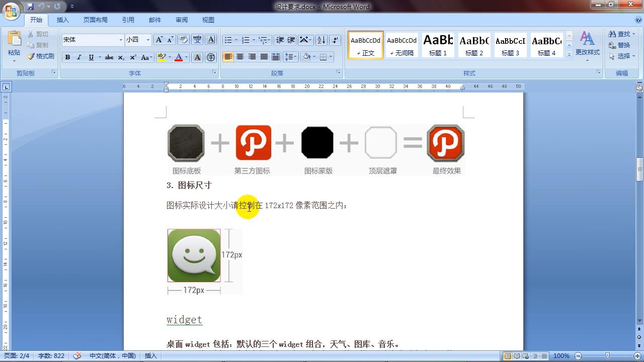Center align text

tap(240, 57)
